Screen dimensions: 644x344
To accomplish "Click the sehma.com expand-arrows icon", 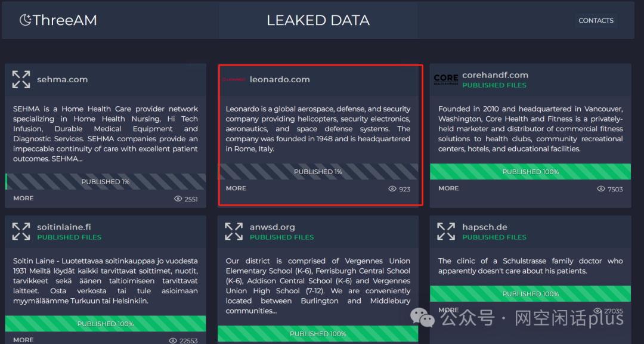I will click(x=21, y=79).
